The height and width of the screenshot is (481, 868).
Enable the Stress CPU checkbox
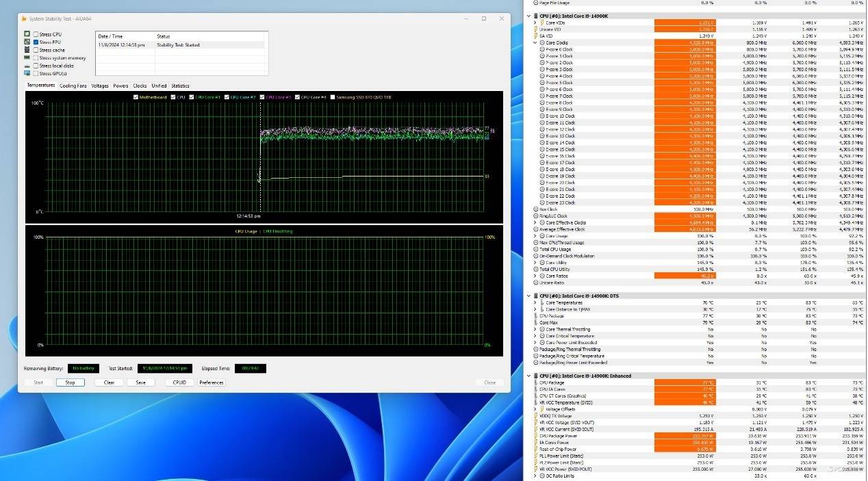pyautogui.click(x=36, y=34)
